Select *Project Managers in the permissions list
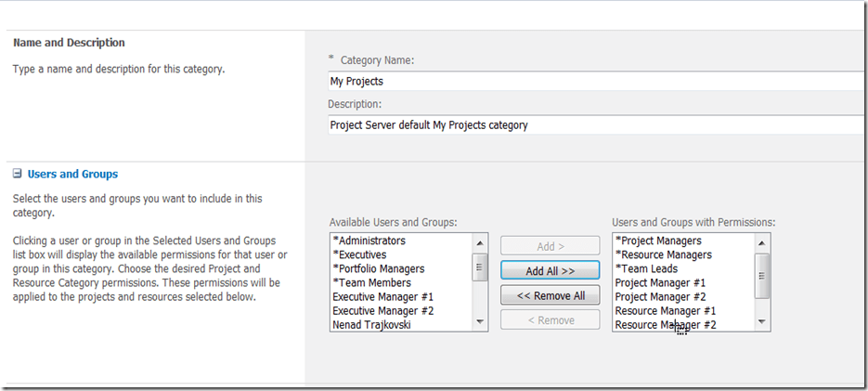This screenshot has height=391, width=868. pos(658,241)
